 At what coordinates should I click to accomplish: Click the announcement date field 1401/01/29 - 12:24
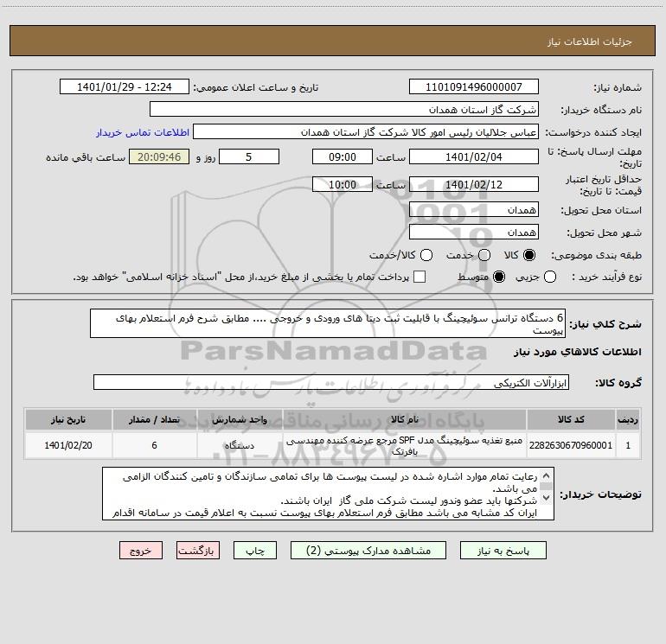click(x=125, y=87)
